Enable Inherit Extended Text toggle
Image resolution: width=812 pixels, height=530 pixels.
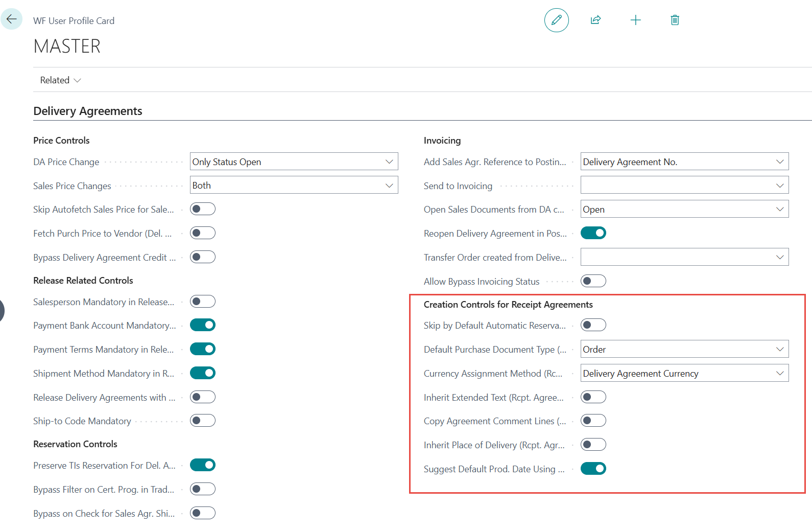[x=593, y=397]
